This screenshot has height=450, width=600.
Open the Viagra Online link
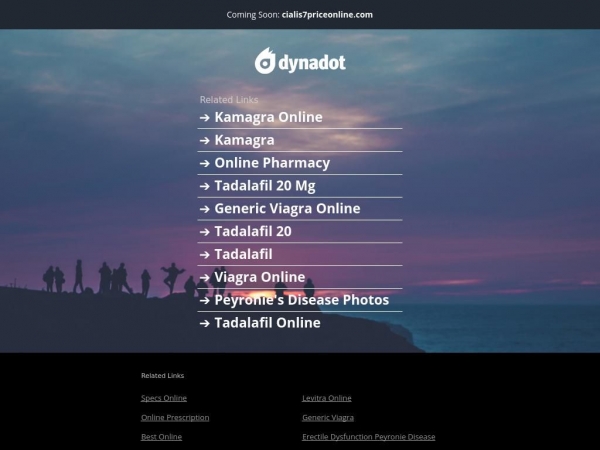tap(259, 277)
